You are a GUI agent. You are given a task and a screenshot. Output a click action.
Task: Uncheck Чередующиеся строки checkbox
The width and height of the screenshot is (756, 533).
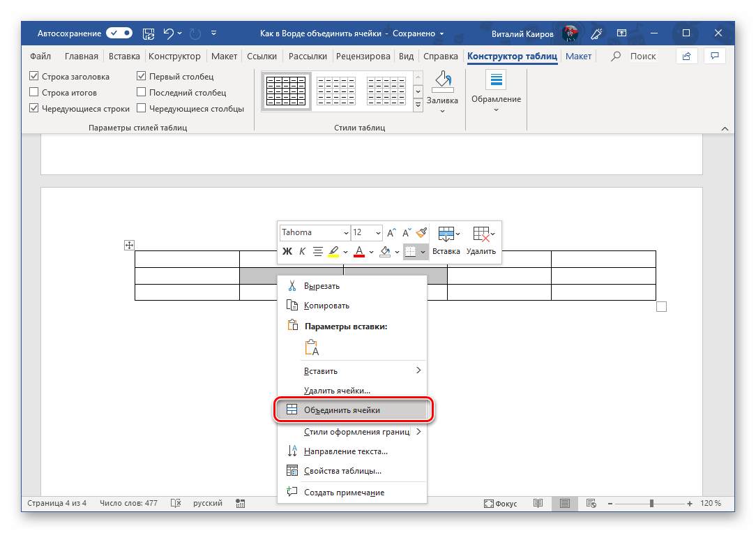point(33,108)
